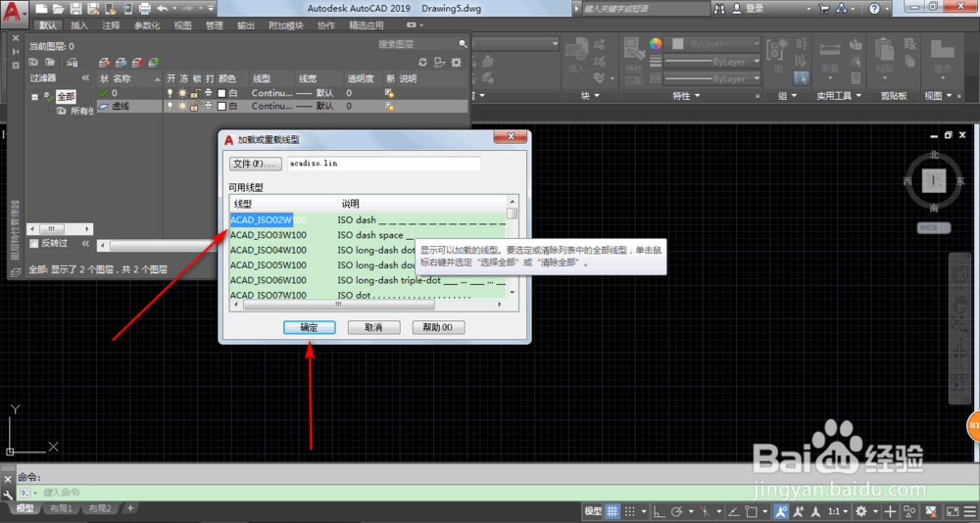Click the Undo arrow icon

163,9
